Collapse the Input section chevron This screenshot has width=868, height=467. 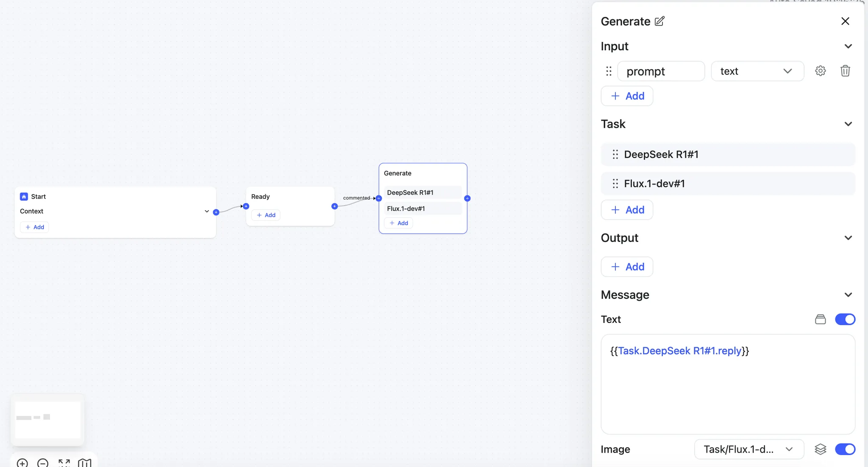coord(848,46)
